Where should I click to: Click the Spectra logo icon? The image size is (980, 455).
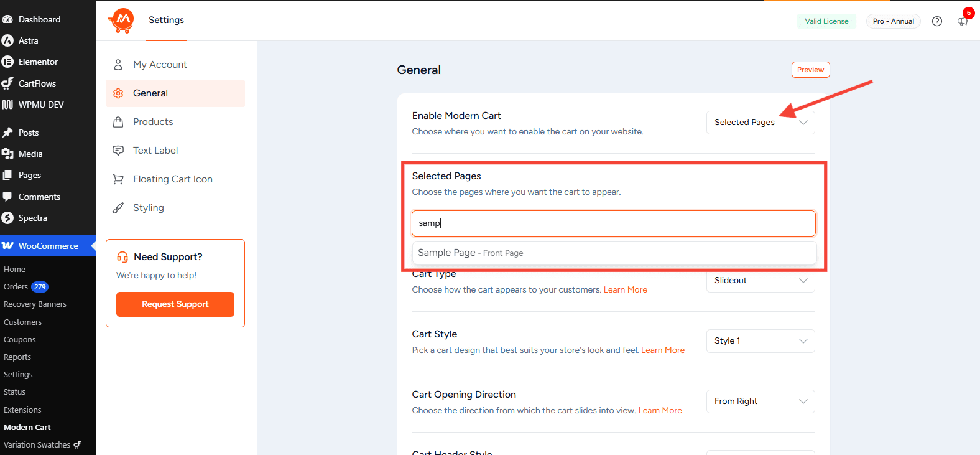pos(7,218)
